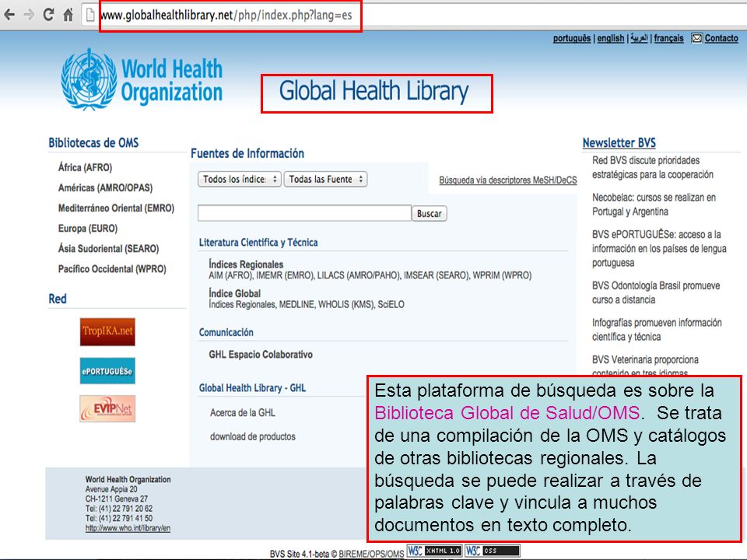
Task: Open 'Necobelac: cursos se realizan' news item
Action: click(654, 205)
